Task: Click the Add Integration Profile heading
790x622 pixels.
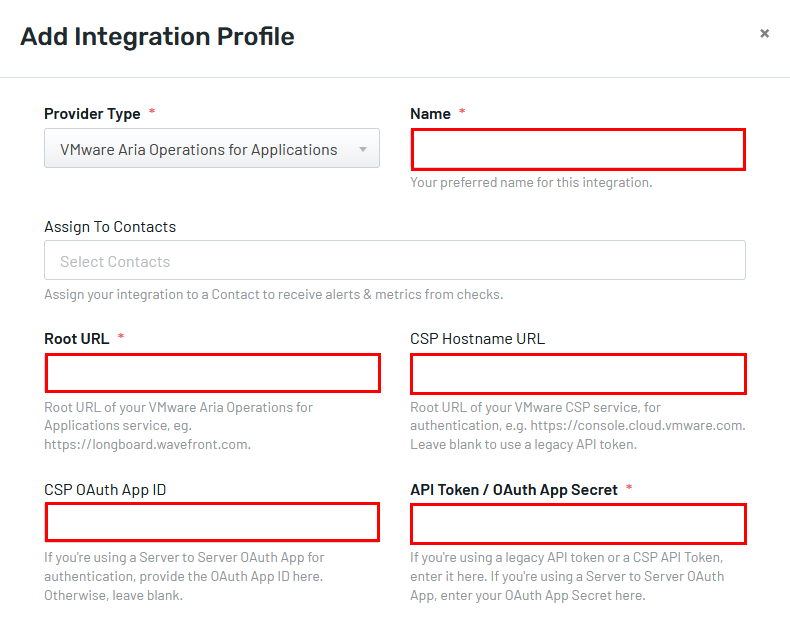Action: (157, 37)
